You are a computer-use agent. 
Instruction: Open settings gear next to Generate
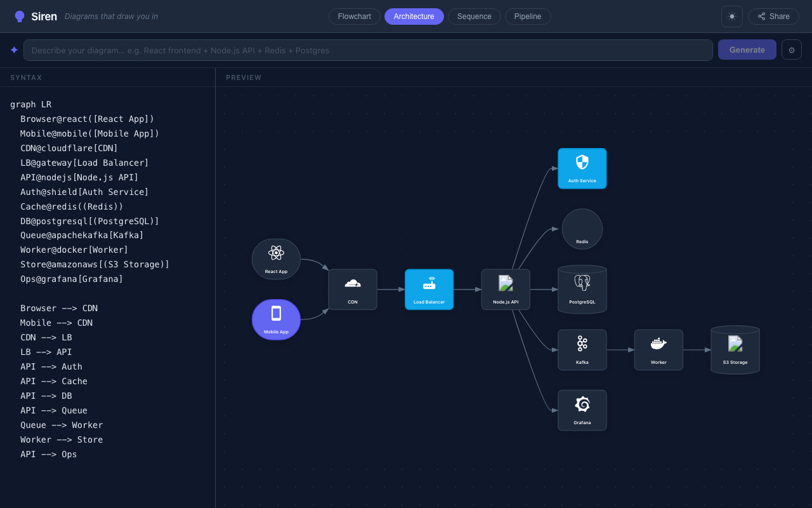pyautogui.click(x=792, y=50)
